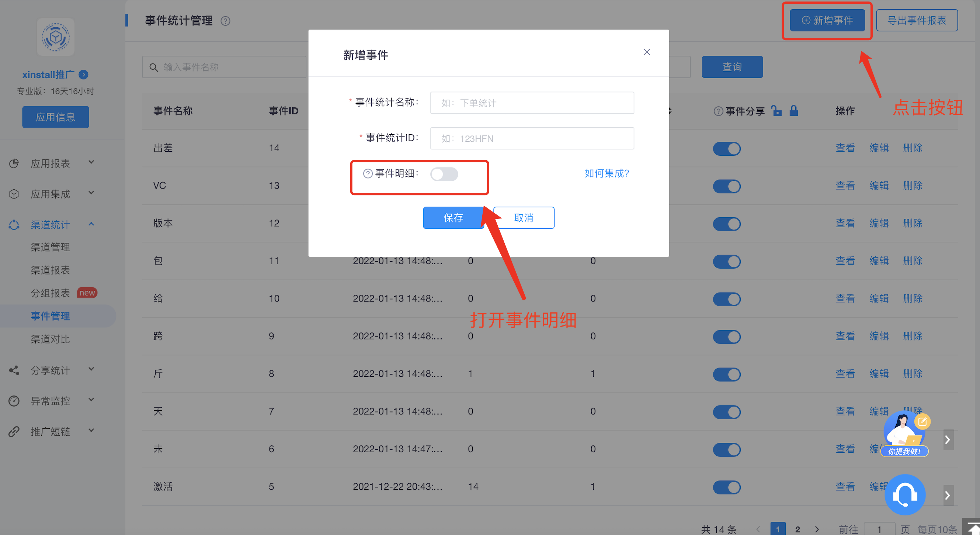Click the 你提我做 feedback assistant icon

(x=905, y=435)
